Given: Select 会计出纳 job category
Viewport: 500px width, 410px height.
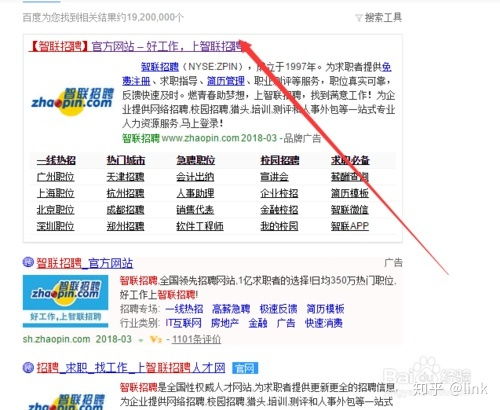Looking at the screenshot, I should pyautogui.click(x=195, y=177).
